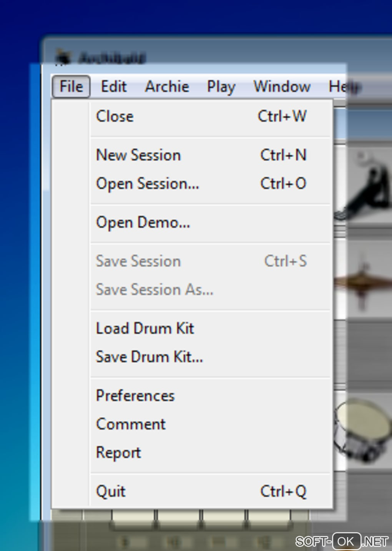Open the Window menu
This screenshot has height=551, width=392.
[x=282, y=86]
